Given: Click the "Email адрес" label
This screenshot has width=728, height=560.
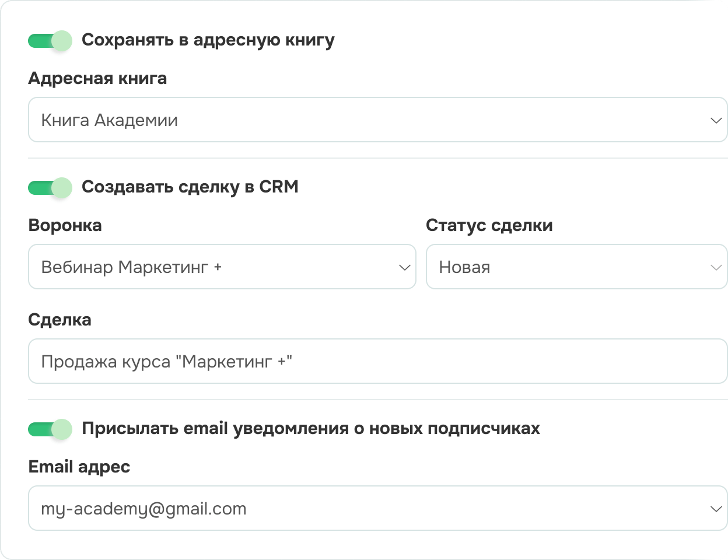Looking at the screenshot, I should (79, 467).
